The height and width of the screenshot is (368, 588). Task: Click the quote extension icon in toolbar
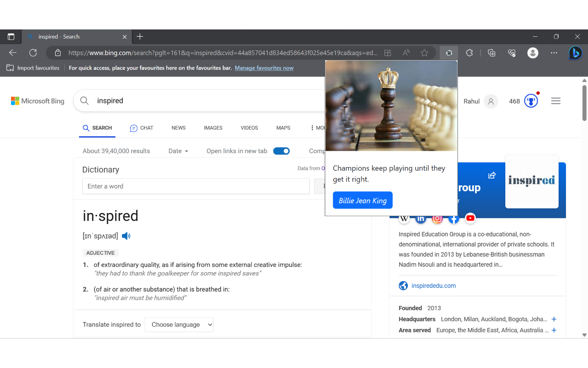click(x=449, y=53)
